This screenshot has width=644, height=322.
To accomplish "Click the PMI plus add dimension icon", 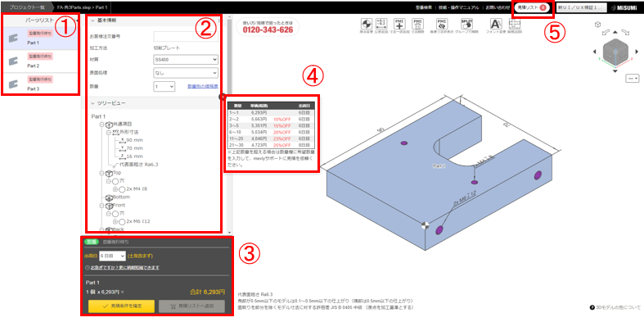I will (399, 24).
